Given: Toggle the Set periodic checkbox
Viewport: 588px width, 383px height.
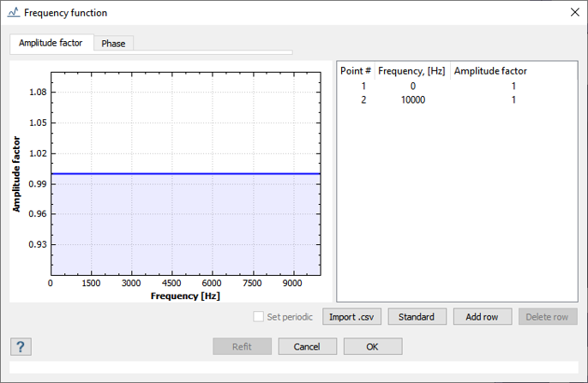Looking at the screenshot, I should 259,317.
